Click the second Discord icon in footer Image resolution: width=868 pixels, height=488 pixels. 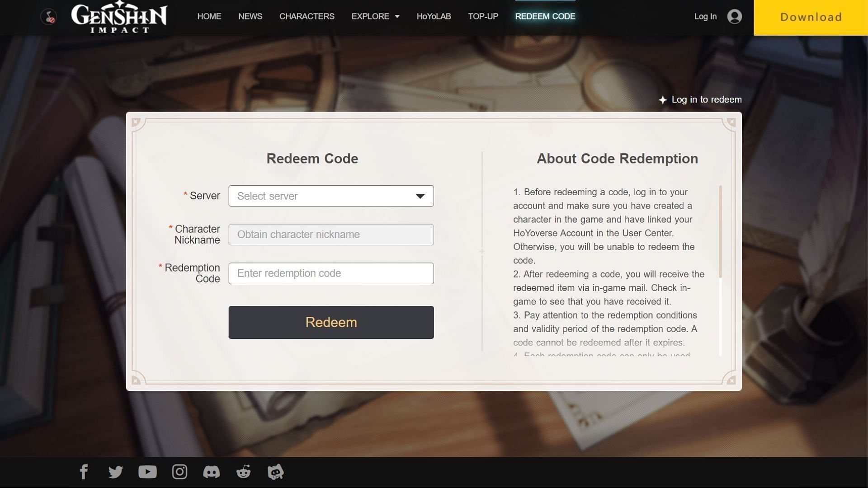point(275,472)
